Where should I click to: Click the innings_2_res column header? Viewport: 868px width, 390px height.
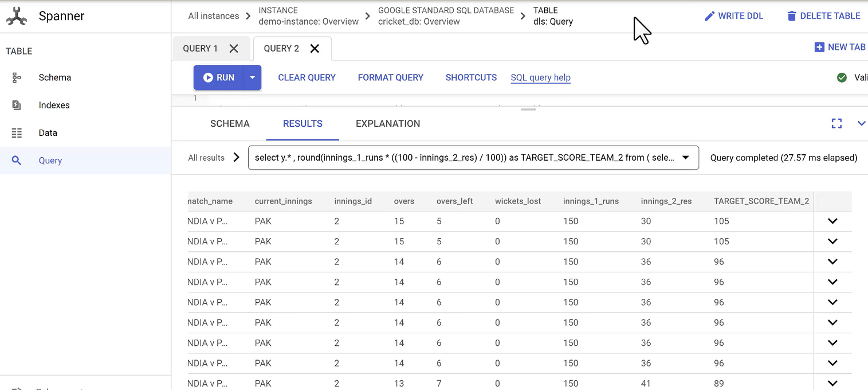coord(666,201)
